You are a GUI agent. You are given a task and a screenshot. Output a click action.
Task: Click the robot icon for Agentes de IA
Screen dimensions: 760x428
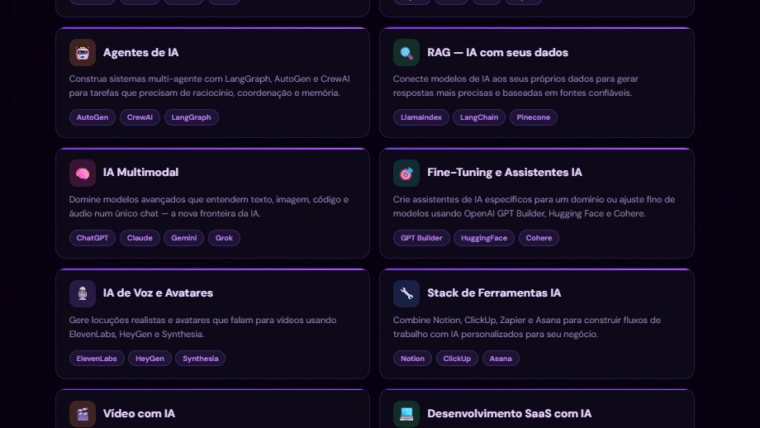(83, 52)
